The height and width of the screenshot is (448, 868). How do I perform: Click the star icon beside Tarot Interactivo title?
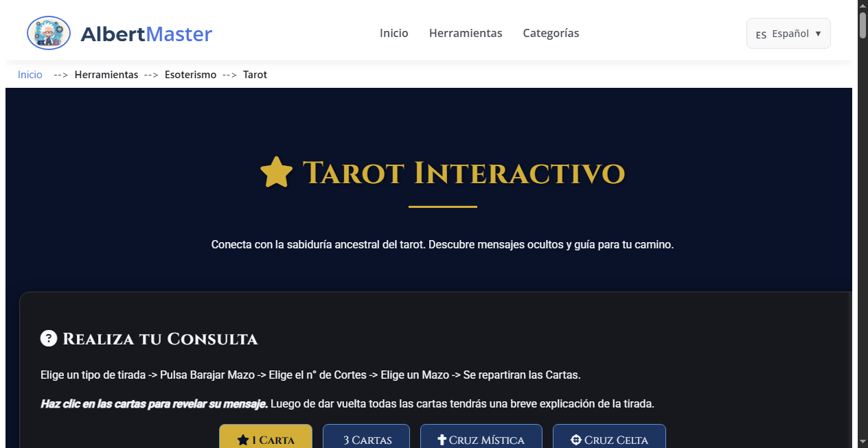276,172
